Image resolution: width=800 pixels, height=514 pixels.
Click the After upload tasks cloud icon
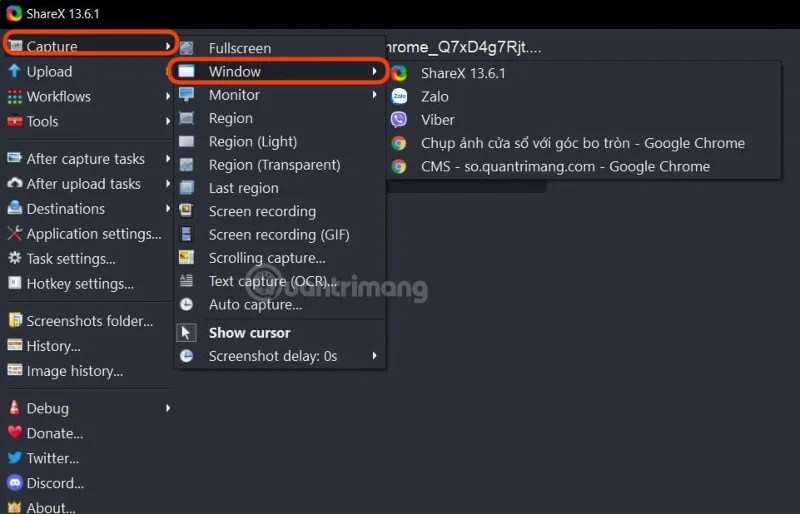(x=14, y=183)
